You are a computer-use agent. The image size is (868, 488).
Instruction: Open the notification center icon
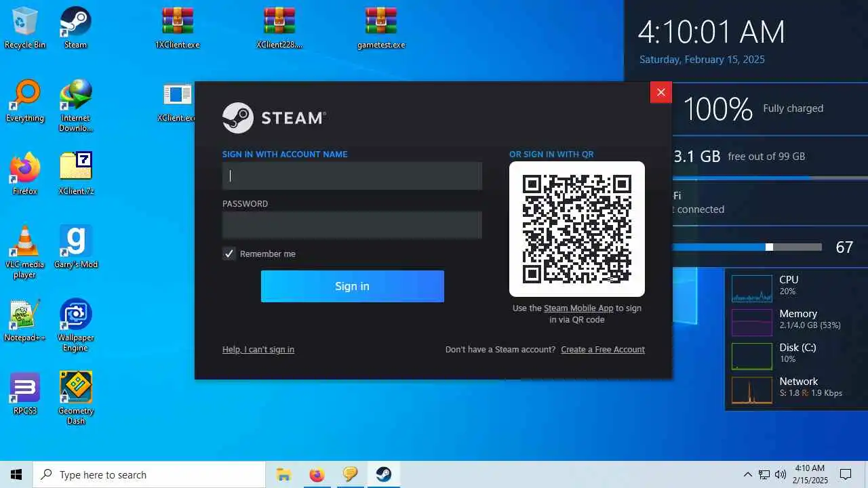[x=846, y=474]
